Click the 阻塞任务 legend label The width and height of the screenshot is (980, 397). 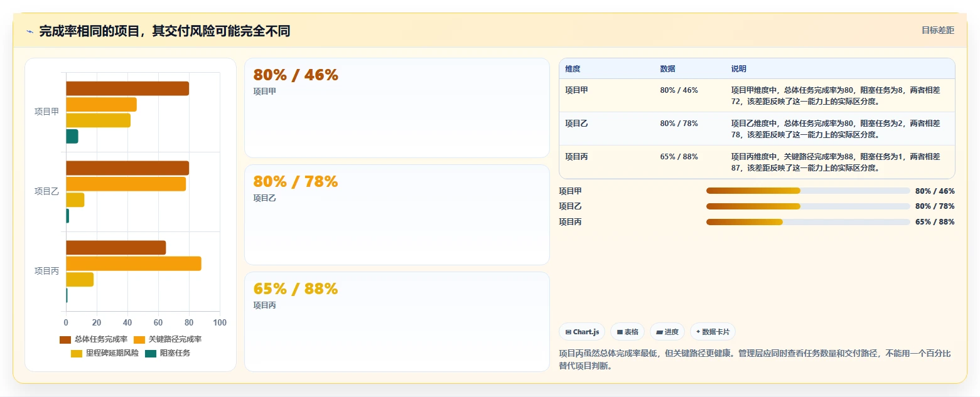(x=175, y=353)
